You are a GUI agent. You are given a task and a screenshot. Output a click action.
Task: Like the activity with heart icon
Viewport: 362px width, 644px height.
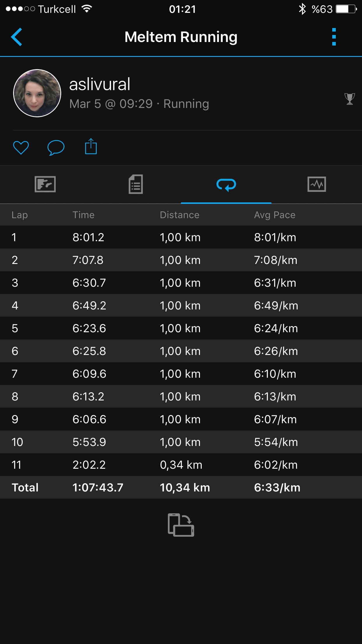(x=21, y=147)
